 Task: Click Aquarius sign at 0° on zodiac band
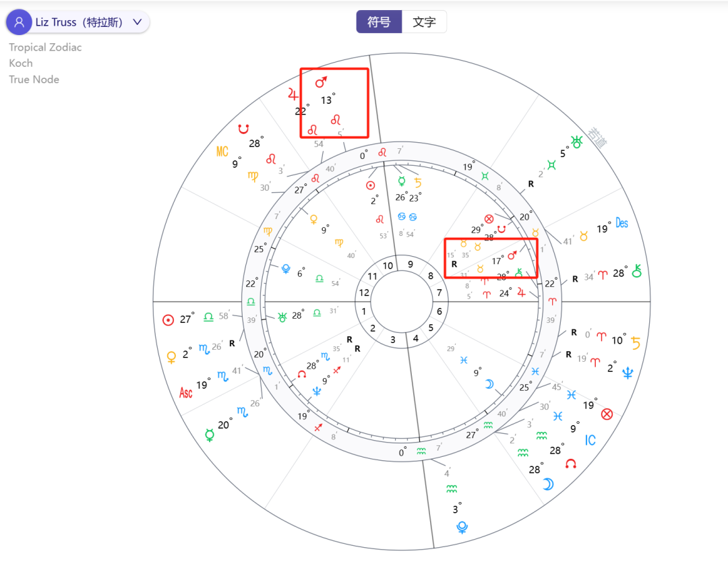coord(421,451)
